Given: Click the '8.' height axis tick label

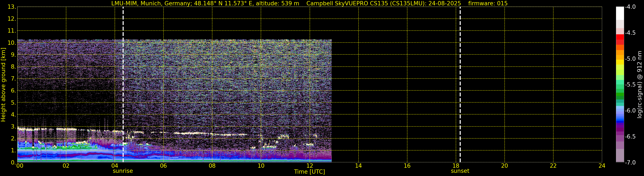Looking at the screenshot, I should pyautogui.click(x=13, y=67).
